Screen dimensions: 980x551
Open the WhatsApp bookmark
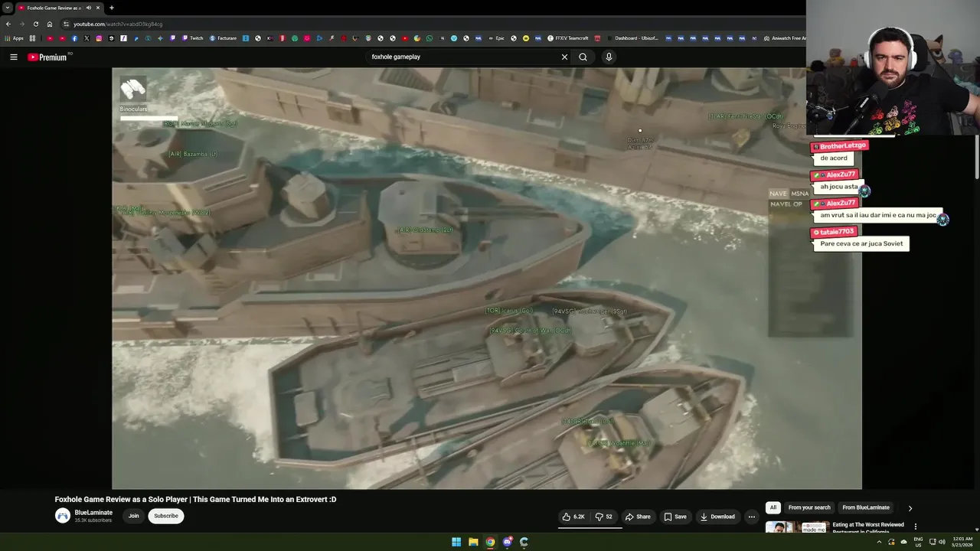tap(430, 38)
